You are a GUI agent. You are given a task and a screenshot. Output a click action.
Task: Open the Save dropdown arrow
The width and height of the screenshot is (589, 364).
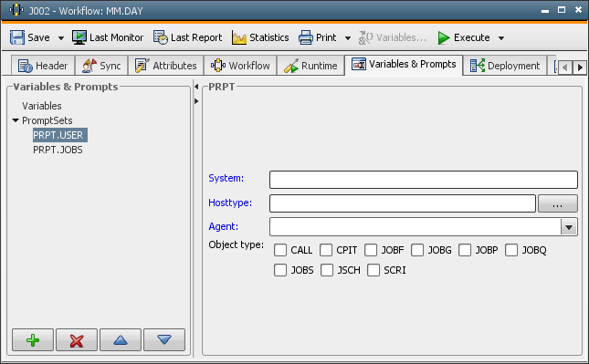(61, 38)
